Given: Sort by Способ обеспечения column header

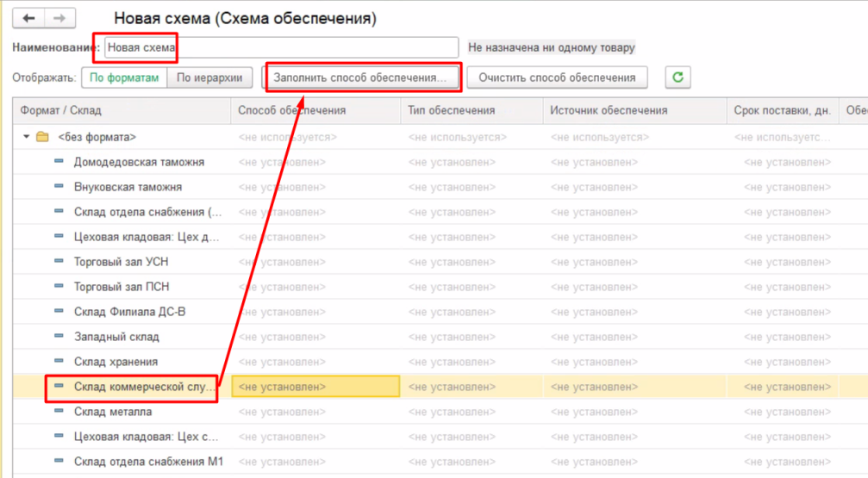Looking at the screenshot, I should click(291, 110).
